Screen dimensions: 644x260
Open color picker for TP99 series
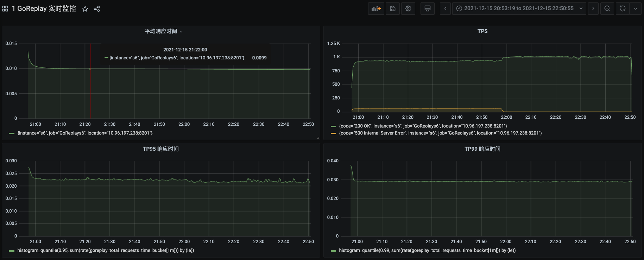coord(333,251)
